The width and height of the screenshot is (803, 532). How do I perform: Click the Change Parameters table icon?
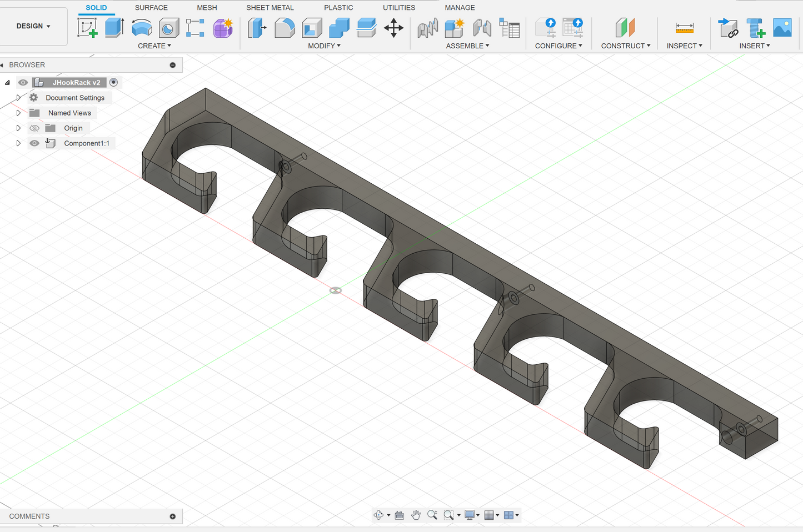572,28
